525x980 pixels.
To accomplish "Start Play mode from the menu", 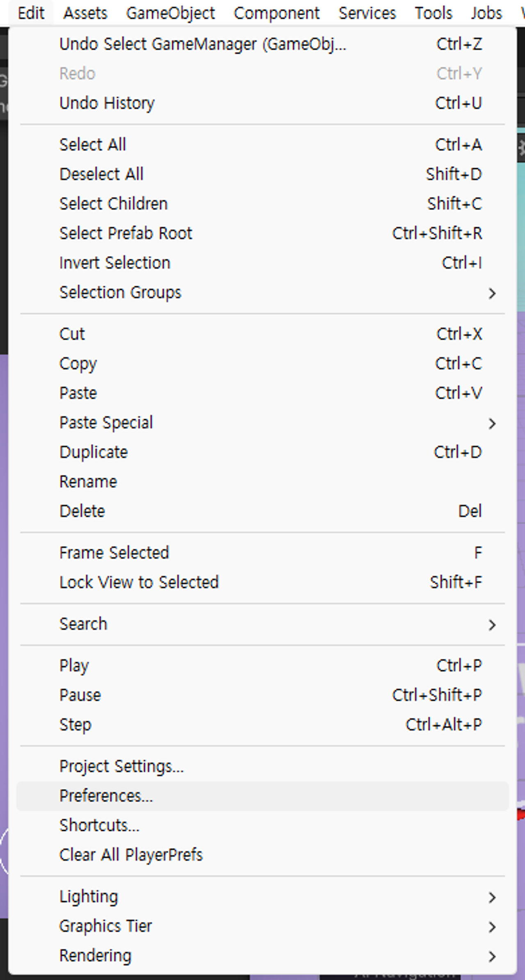I will click(262, 665).
